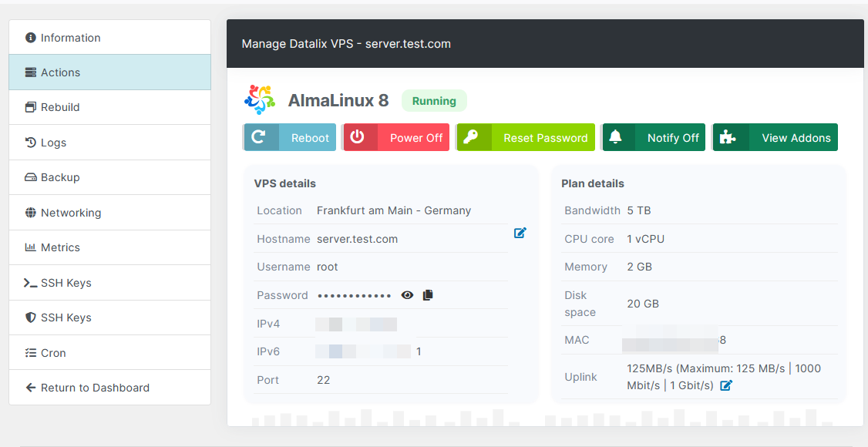868x447 pixels.
Task: Click the key icon for Reset Password
Action: [471, 137]
